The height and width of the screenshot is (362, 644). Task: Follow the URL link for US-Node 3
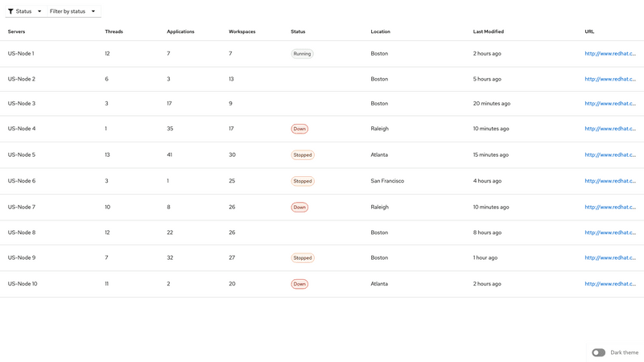pos(609,104)
